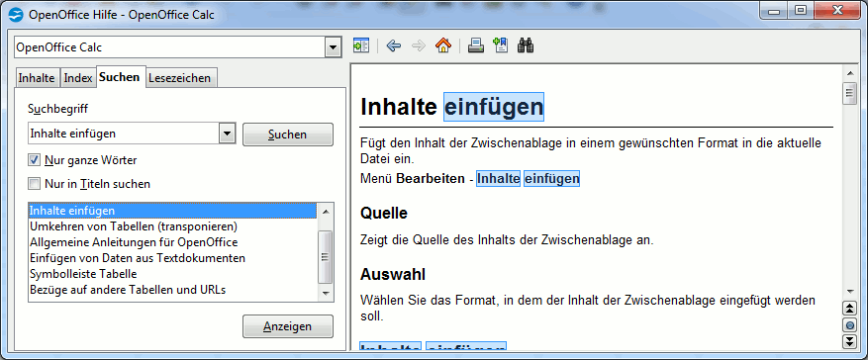Close the OpenOffice Hilfe window
The image size is (868, 360).
point(836,11)
